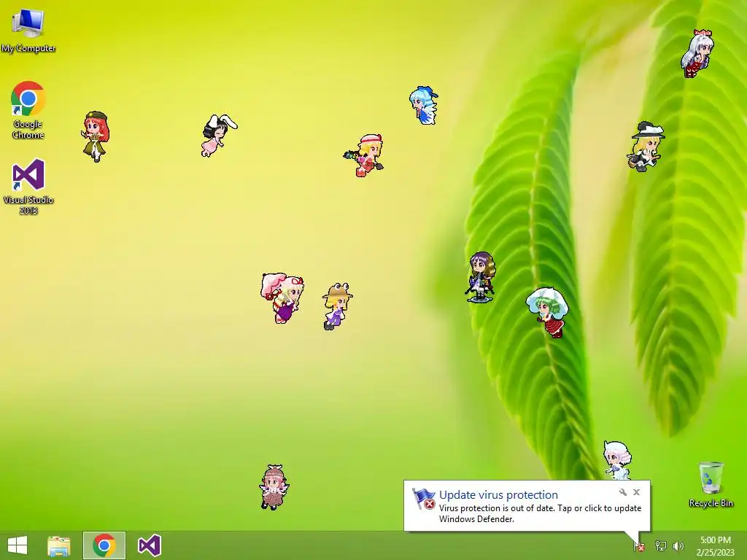
Task: Open notification settings via the wrench icon
Action: 623,492
